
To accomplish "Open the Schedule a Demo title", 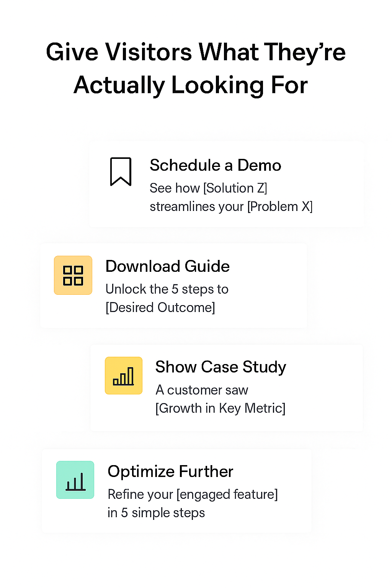I will [x=215, y=165].
